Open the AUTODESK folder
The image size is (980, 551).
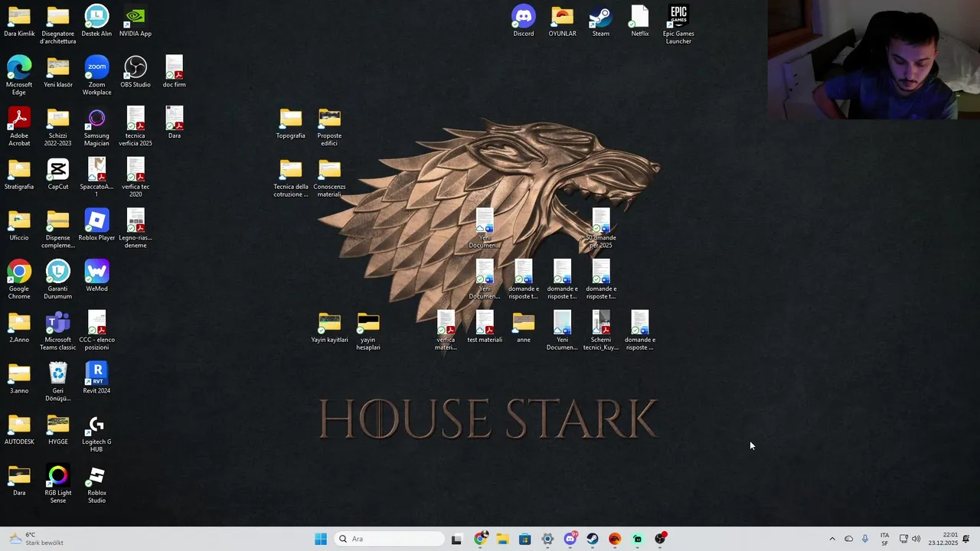pos(19,429)
